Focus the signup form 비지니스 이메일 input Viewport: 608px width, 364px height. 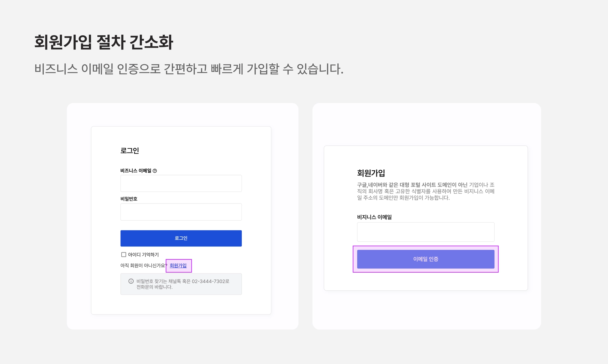point(425,232)
